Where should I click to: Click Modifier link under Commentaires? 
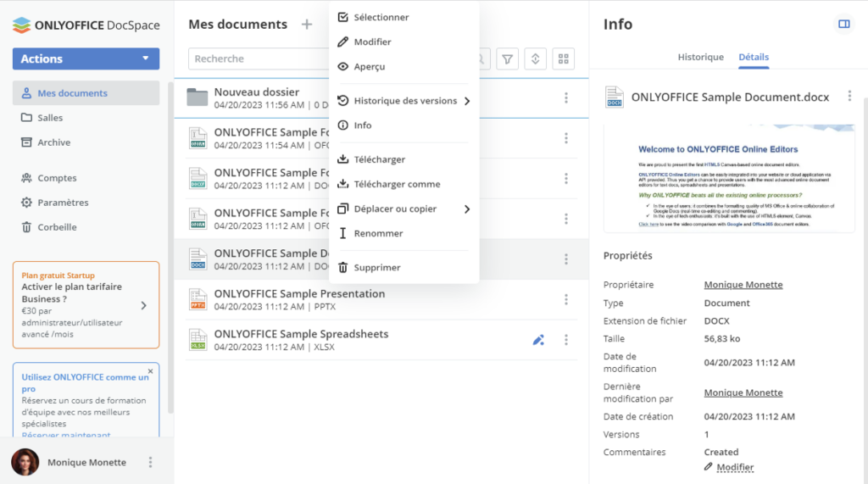tap(734, 467)
